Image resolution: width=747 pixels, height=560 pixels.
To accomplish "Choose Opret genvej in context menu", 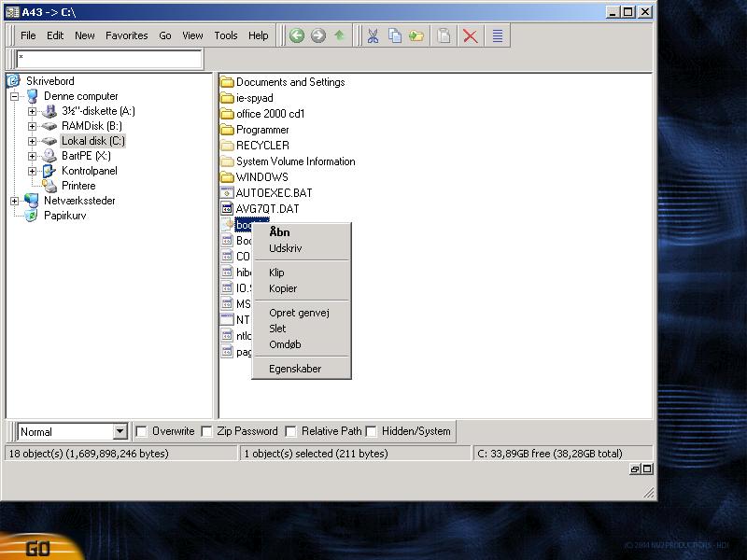I will tap(301, 313).
